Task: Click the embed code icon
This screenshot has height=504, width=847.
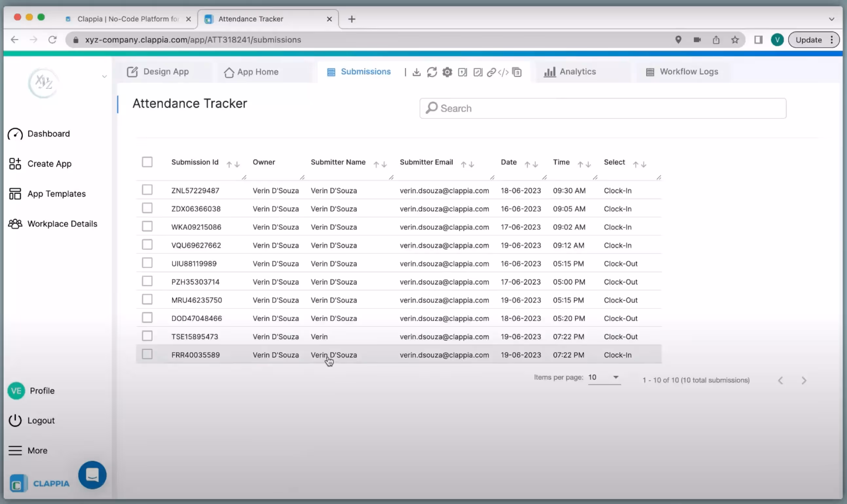Action: coord(503,72)
